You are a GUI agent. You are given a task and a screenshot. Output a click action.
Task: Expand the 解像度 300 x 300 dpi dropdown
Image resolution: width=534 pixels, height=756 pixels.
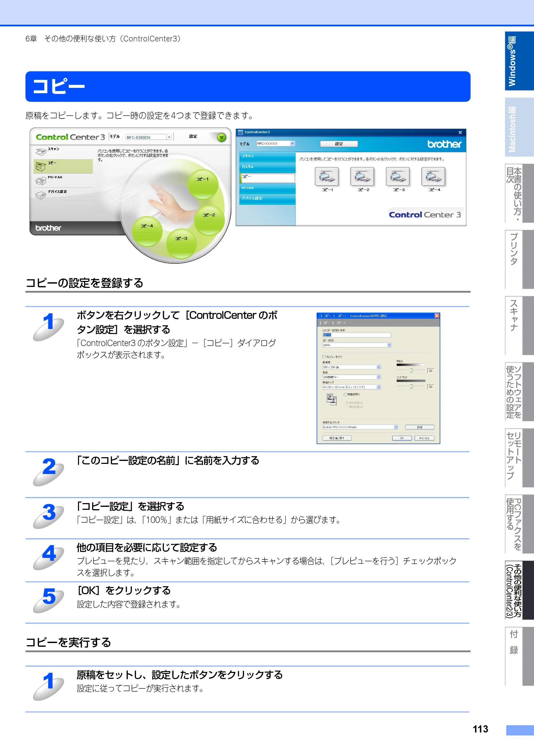pos(351,367)
